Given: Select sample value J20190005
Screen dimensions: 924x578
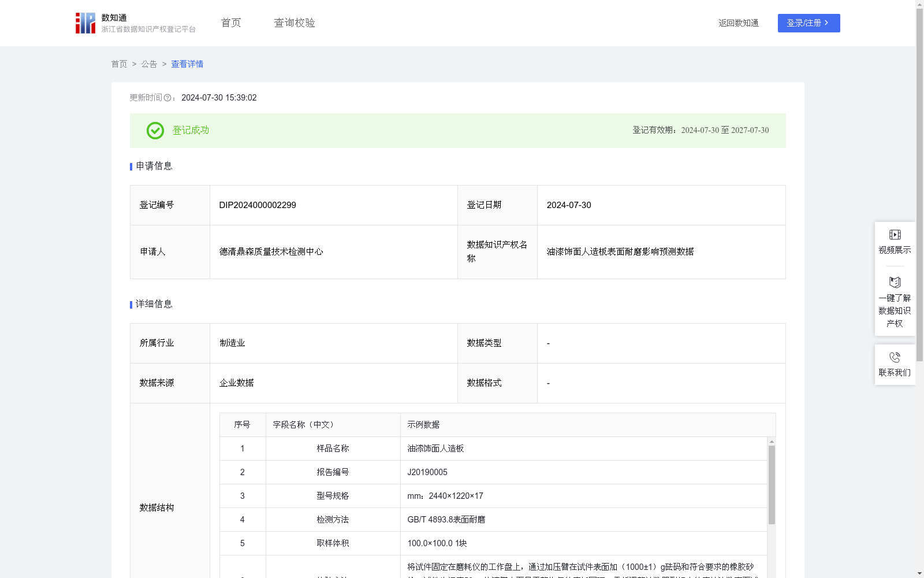Looking at the screenshot, I should tap(427, 472).
